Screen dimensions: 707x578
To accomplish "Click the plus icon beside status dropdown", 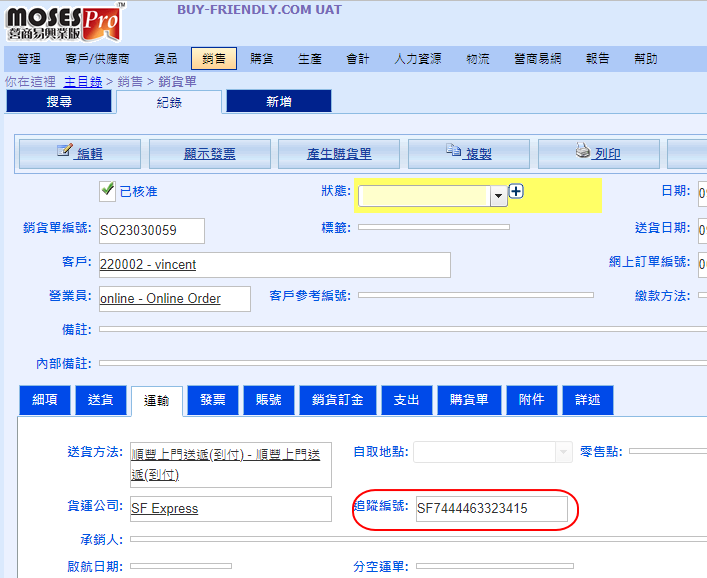I will (x=516, y=191).
